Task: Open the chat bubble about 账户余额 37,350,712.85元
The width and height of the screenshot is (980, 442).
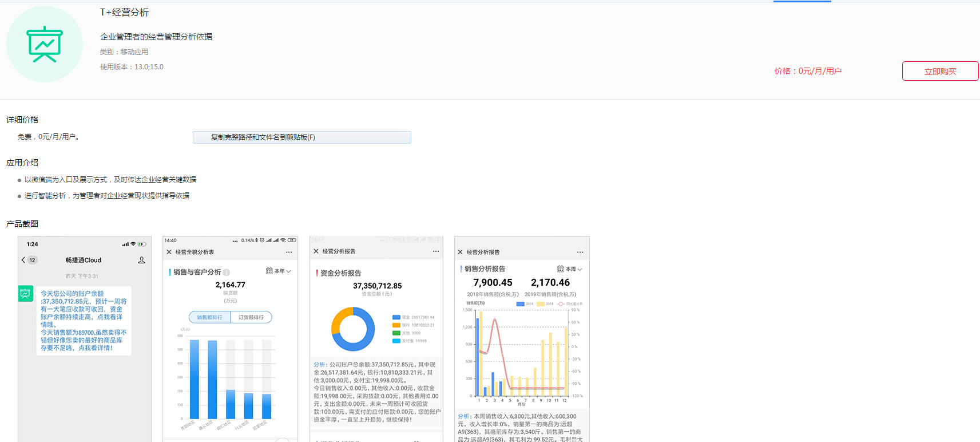Action: tap(84, 321)
